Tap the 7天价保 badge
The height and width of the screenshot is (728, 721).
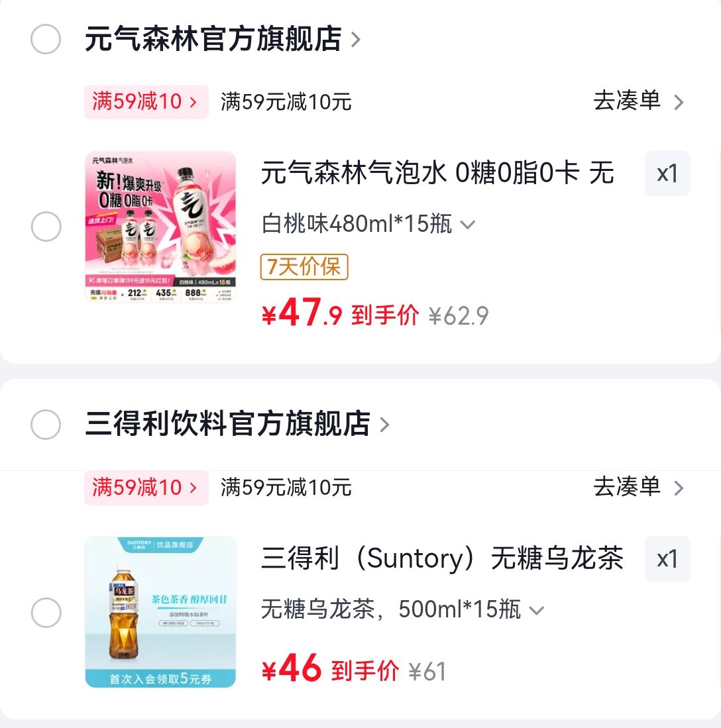tap(304, 267)
